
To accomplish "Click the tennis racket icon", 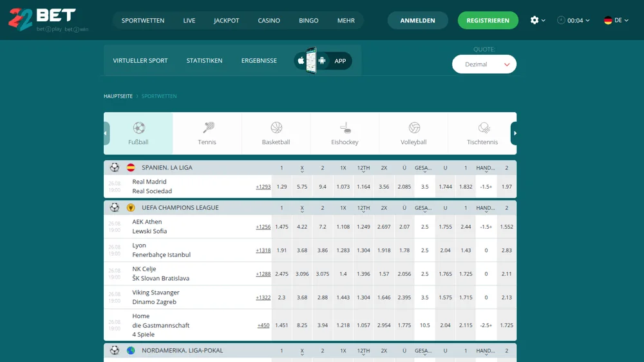I will click(208, 128).
